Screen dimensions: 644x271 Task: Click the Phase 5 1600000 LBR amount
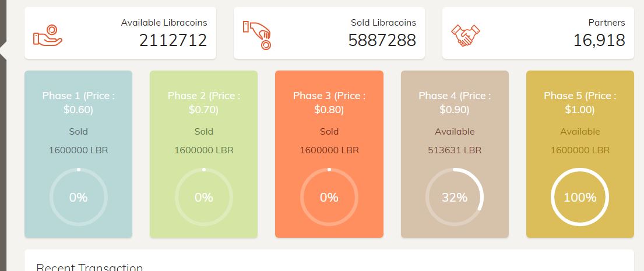pyautogui.click(x=580, y=150)
